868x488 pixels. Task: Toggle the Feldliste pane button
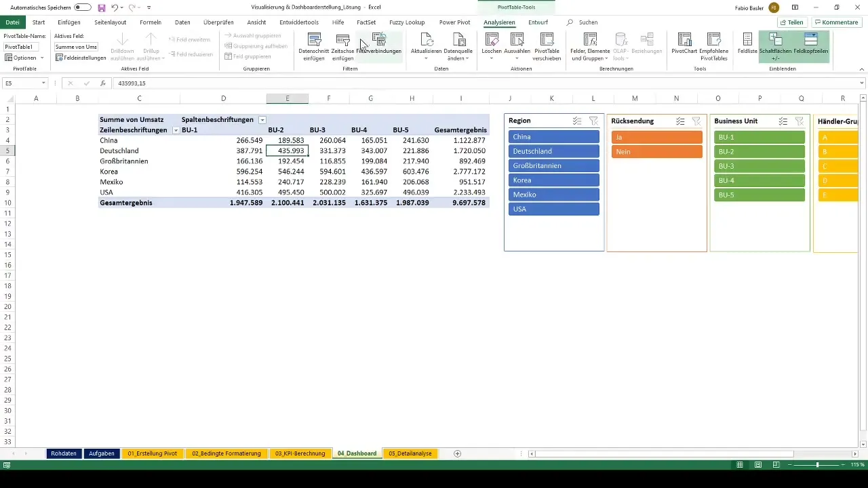point(747,43)
